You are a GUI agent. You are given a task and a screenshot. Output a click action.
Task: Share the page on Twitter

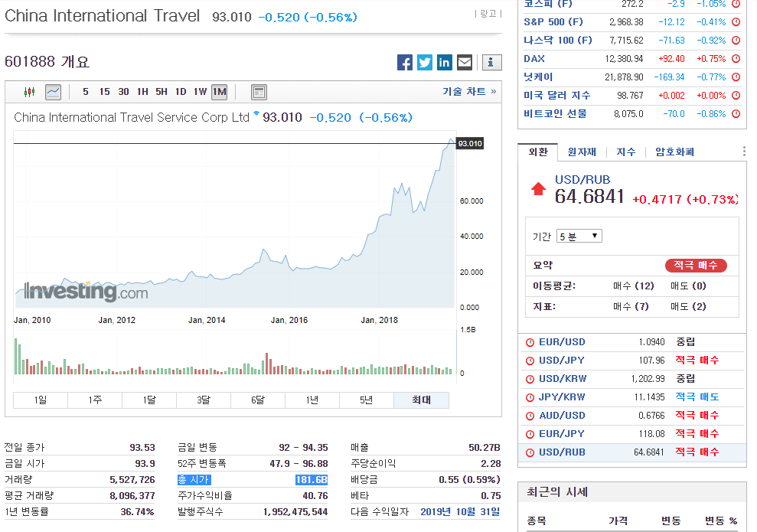tap(424, 62)
